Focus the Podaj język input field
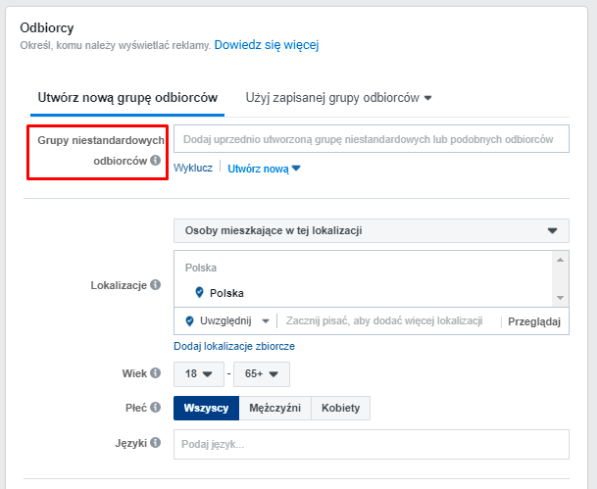597x489 pixels. click(x=371, y=444)
